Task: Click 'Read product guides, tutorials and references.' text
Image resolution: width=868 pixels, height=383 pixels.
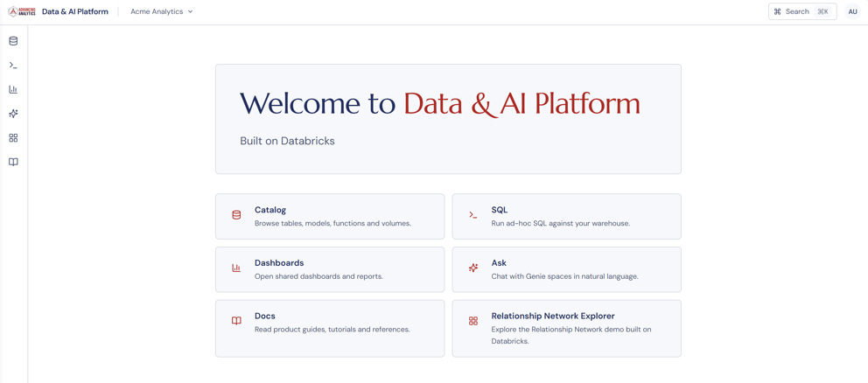Action: click(332, 330)
